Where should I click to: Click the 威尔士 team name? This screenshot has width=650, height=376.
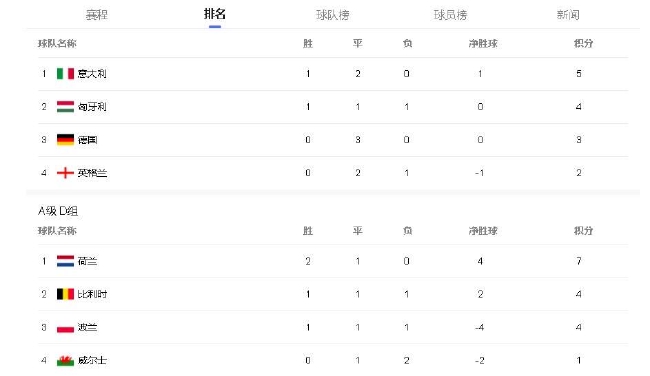coord(92,360)
